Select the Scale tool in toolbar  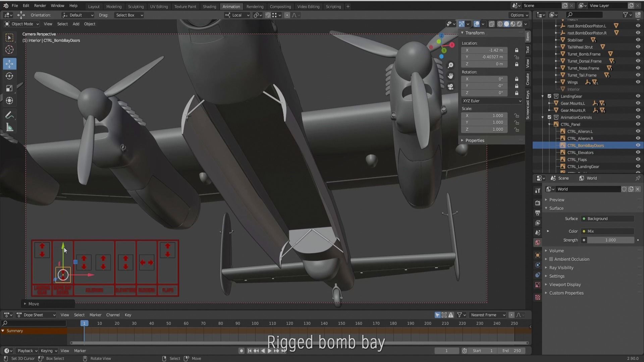[9, 88]
